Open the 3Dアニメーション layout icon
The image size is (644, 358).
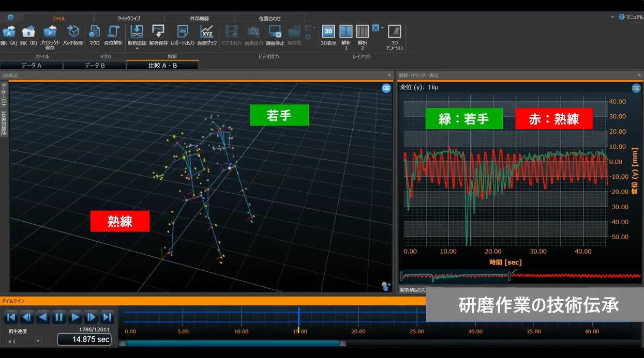(x=394, y=32)
